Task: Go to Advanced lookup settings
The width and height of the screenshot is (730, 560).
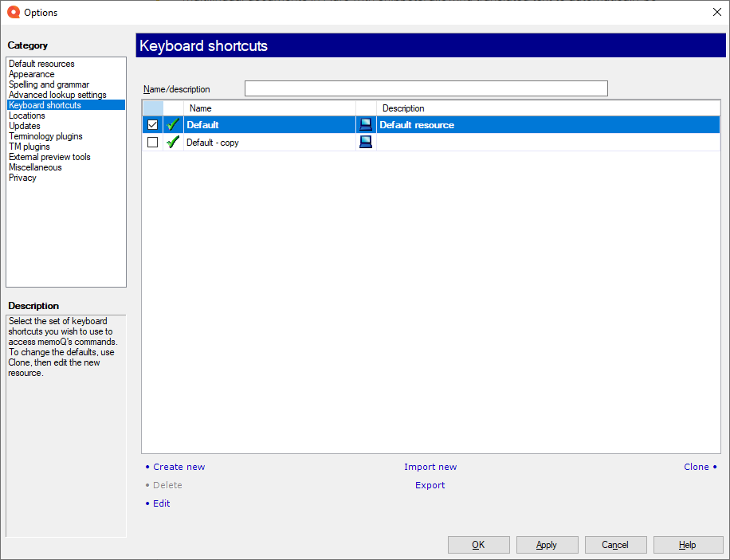Action: (x=57, y=95)
